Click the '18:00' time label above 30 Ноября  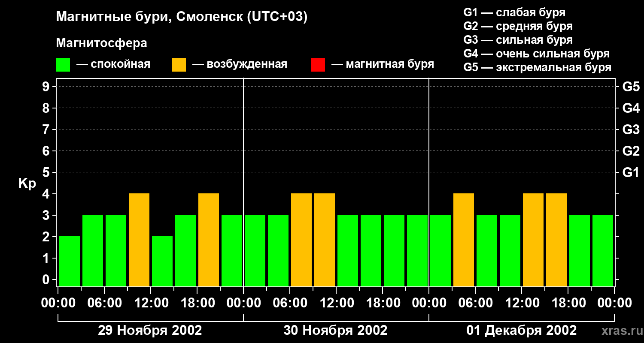[x=383, y=303]
